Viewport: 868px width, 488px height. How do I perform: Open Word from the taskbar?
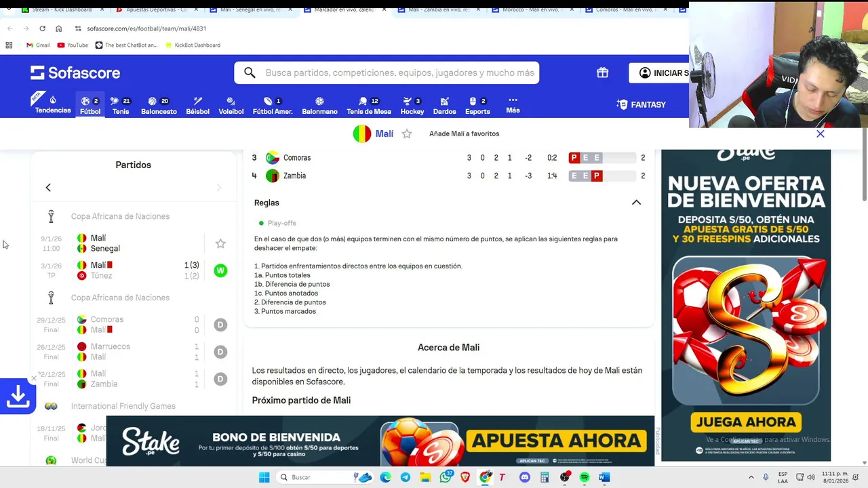604,477
